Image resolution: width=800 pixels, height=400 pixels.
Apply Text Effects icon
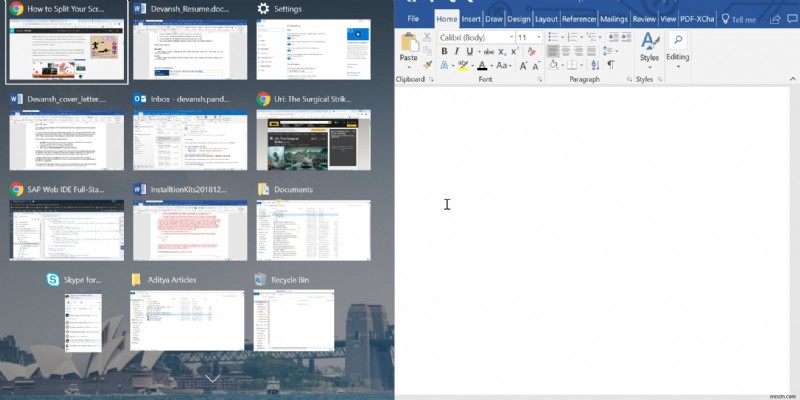tap(444, 65)
